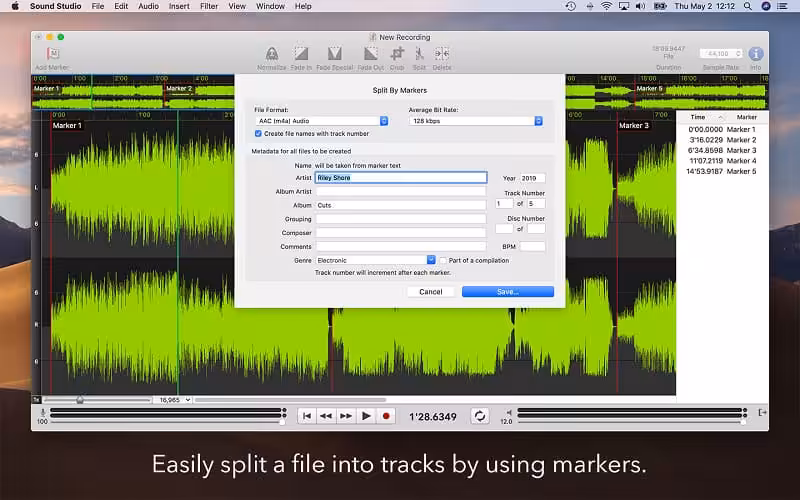Viewport: 800px width, 500px height.
Task: Click the Cancel button
Action: click(431, 292)
